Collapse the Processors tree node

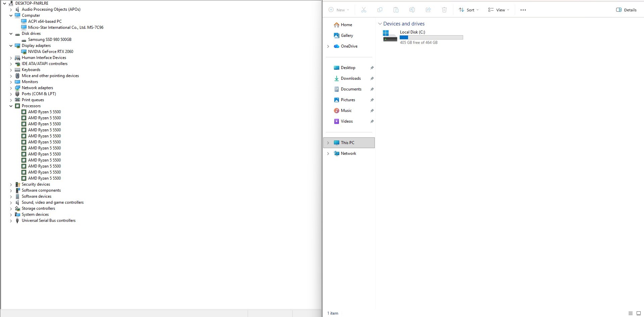click(x=11, y=106)
